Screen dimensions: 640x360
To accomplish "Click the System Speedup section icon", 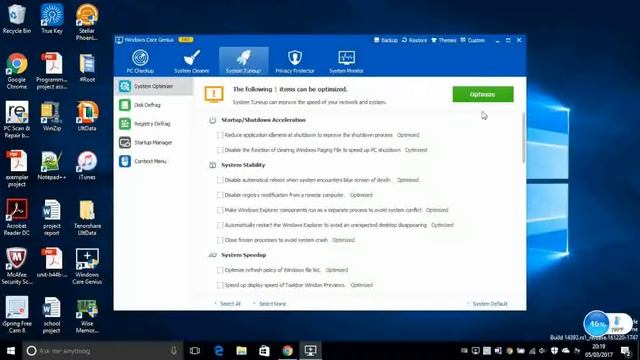I will point(212,255).
